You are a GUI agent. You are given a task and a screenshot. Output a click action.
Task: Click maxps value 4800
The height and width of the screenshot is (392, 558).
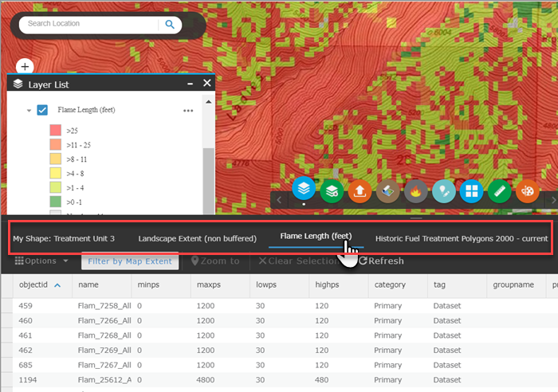pyautogui.click(x=206, y=380)
